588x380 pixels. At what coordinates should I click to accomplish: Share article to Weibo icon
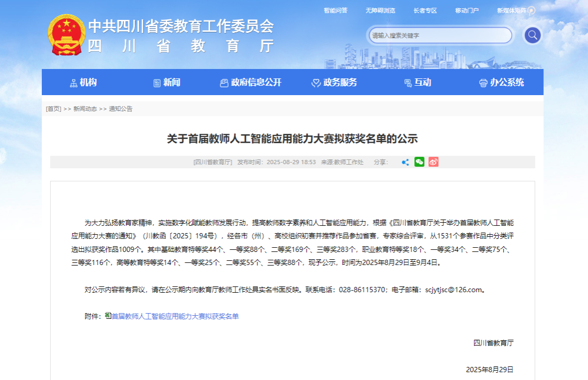433,162
